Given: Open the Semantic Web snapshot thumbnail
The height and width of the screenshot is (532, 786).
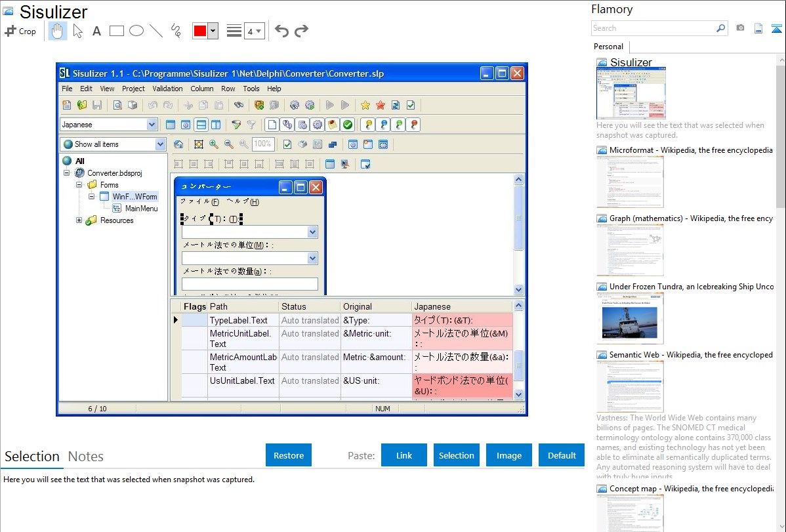Looking at the screenshot, I should [x=630, y=386].
